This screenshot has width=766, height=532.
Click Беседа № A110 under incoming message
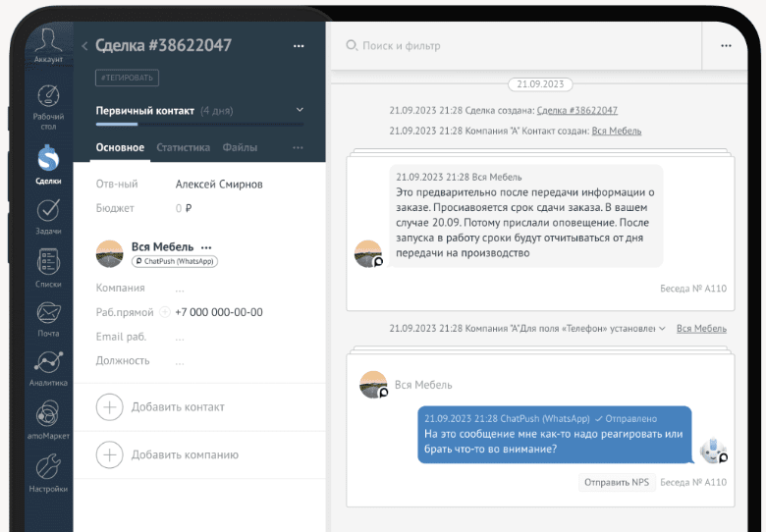693,289
